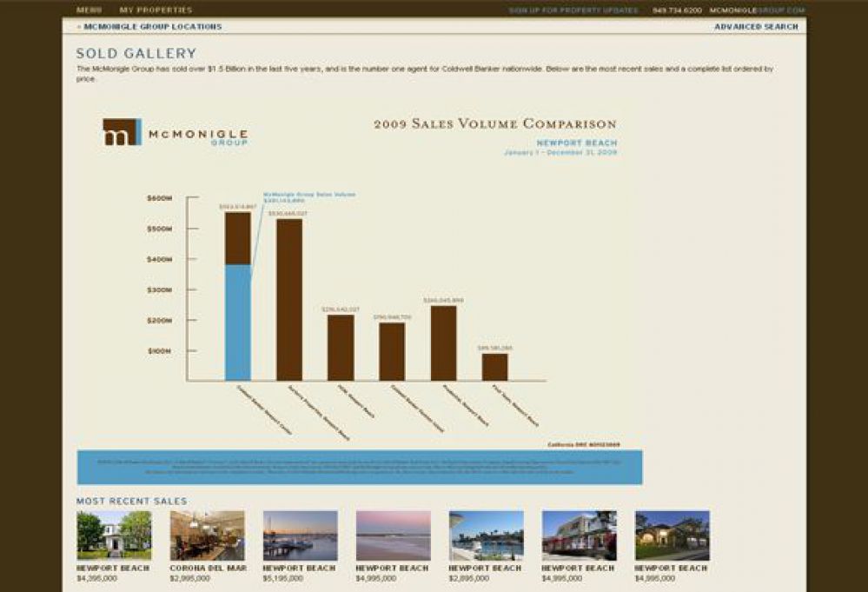Click the McMonigle Group Sales Volume callout
868x592 pixels.
pos(309,197)
